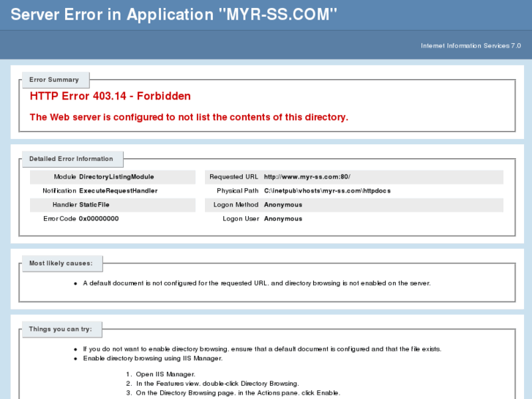Click the Logon Method Anonymous value
This screenshot has height=399, width=532.
[283, 204]
